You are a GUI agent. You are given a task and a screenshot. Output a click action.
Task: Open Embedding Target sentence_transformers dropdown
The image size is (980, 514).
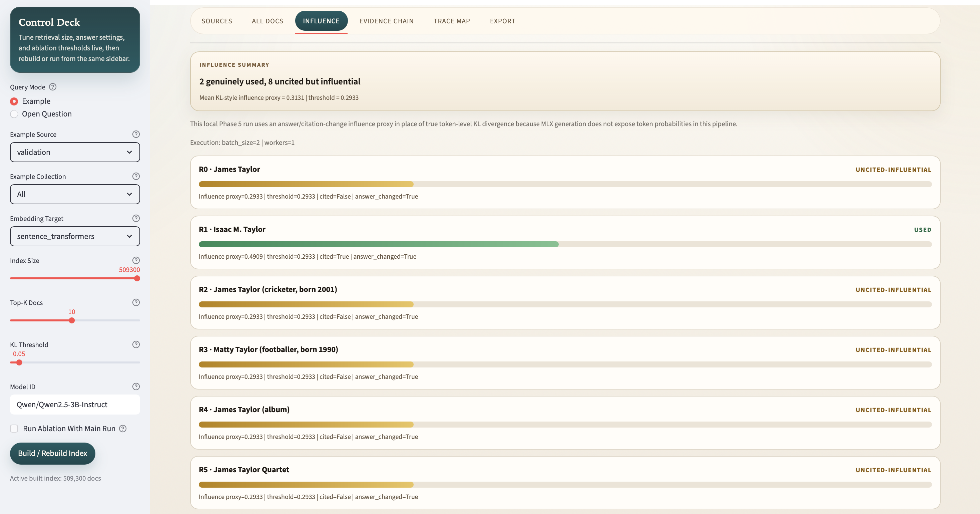click(x=75, y=236)
